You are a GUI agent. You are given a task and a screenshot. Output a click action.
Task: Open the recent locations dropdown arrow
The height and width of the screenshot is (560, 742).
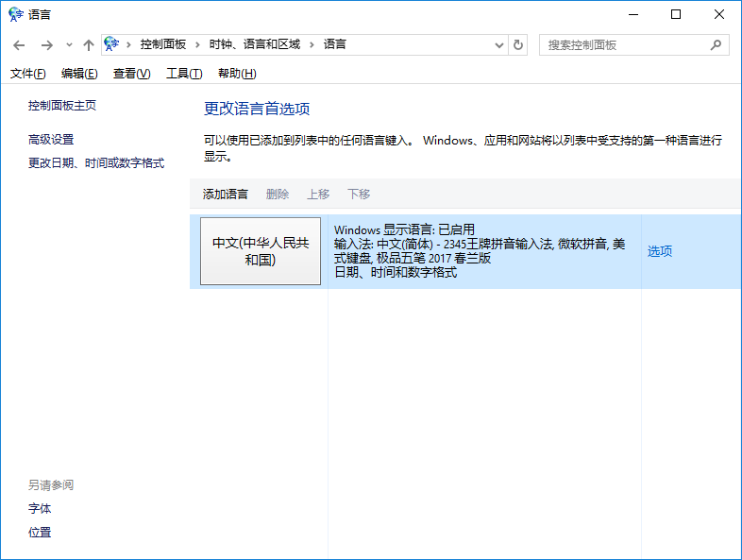69,45
